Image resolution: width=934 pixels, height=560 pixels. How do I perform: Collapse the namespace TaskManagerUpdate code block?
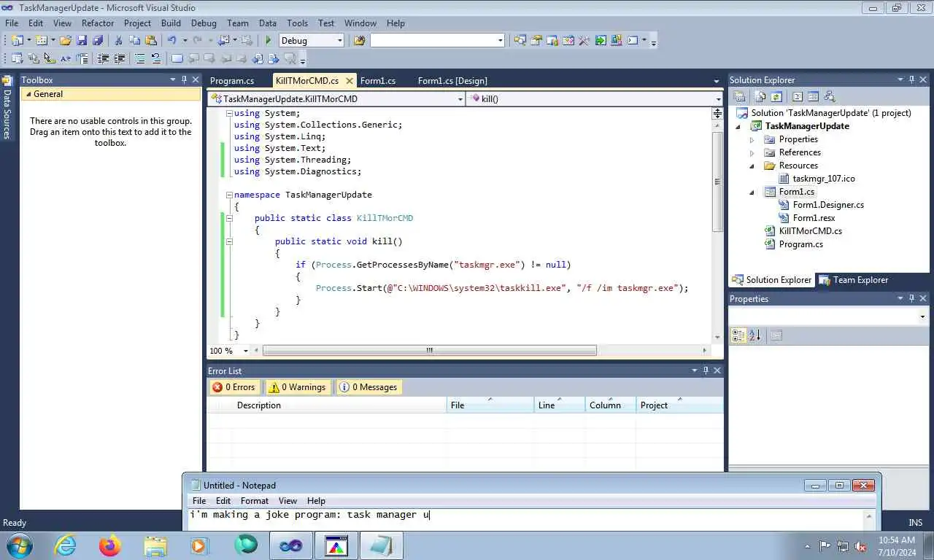(229, 195)
